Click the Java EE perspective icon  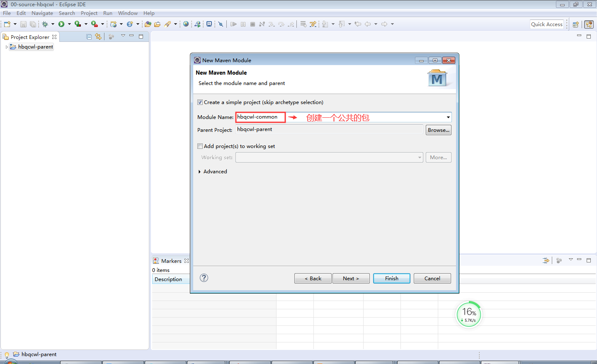coord(589,24)
